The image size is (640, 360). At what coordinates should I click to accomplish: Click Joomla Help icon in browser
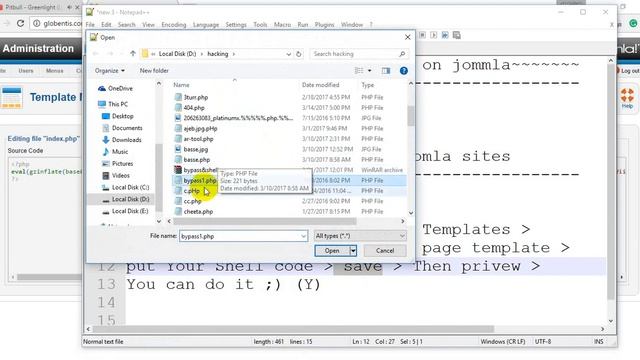click(x=627, y=98)
